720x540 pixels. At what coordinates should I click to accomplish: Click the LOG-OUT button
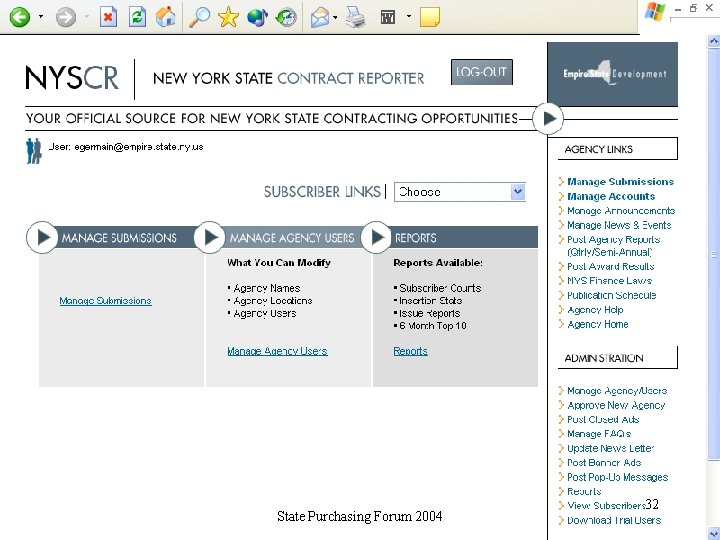[x=482, y=72]
